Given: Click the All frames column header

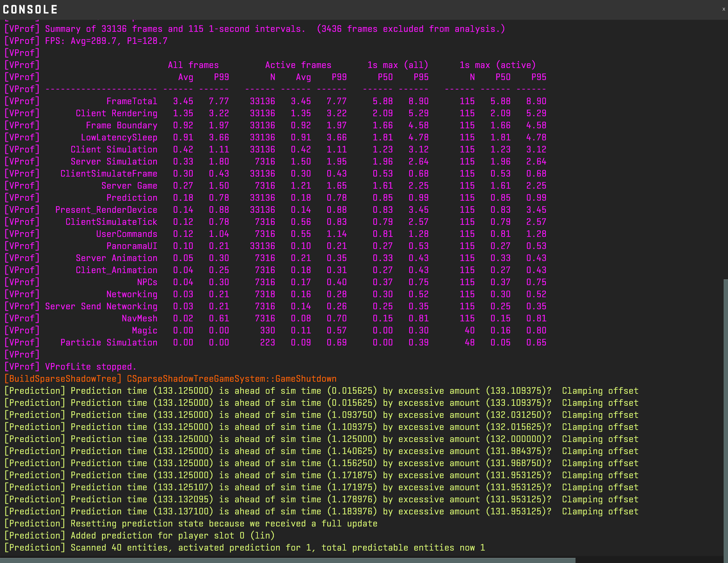Looking at the screenshot, I should click(x=193, y=65).
